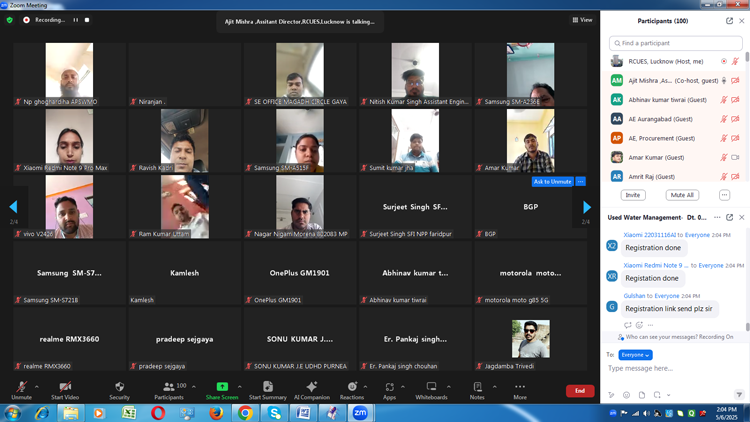
Task: Open the chat formatting tool
Action: tap(611, 395)
